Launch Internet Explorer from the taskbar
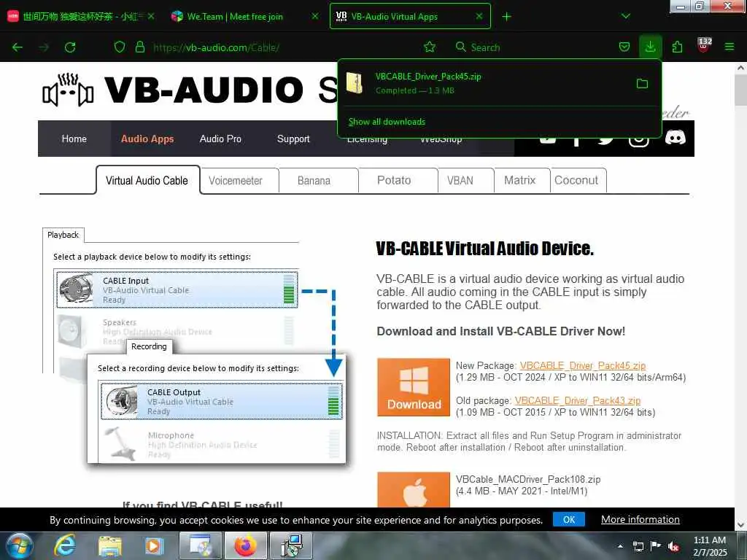Viewport: 747px width, 560px height. click(x=64, y=545)
